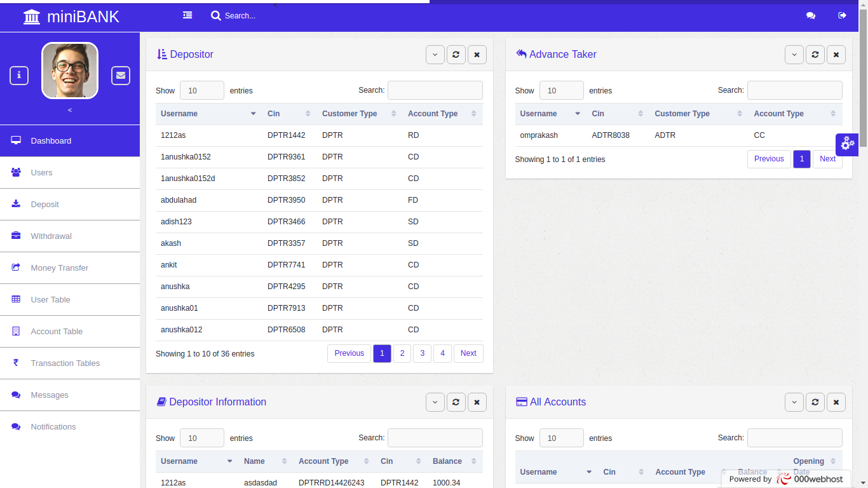Image resolution: width=868 pixels, height=488 pixels.
Task: Collapse the Depositor Information panel chevron
Action: (x=435, y=402)
